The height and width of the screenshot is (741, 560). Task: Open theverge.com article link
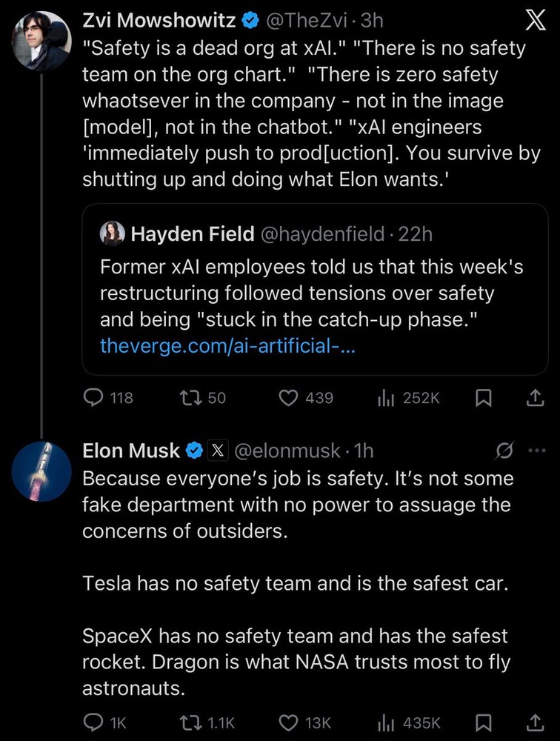[x=227, y=346]
